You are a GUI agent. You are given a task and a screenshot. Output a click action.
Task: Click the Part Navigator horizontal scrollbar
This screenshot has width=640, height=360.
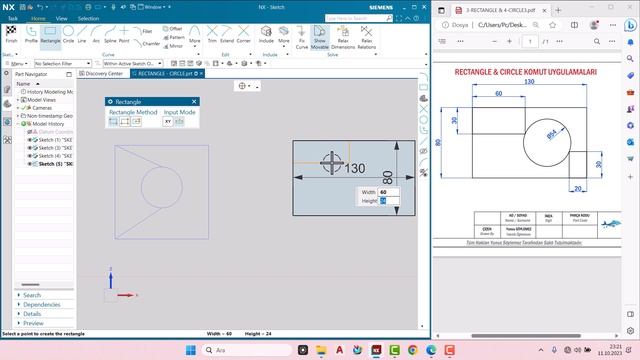tap(30, 284)
